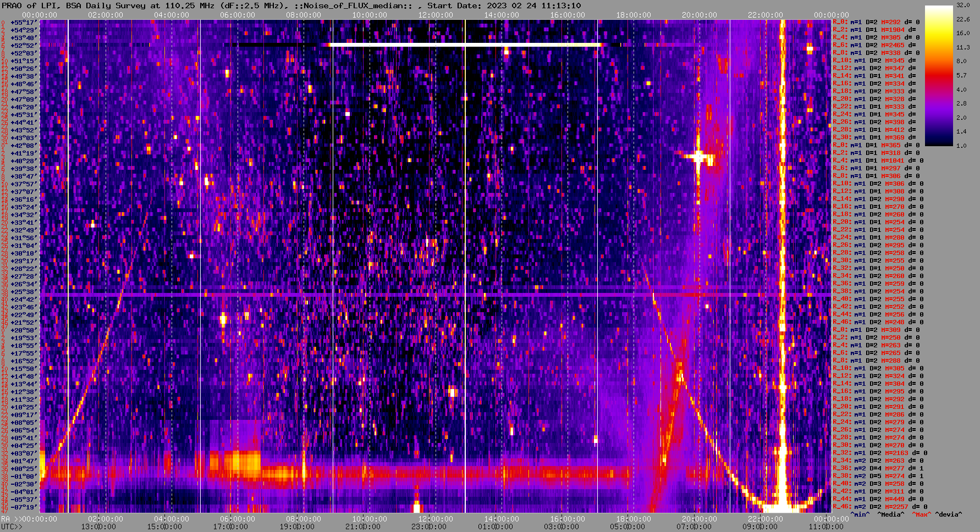
Task: Click the +33°41' declination label
Action: point(24,222)
